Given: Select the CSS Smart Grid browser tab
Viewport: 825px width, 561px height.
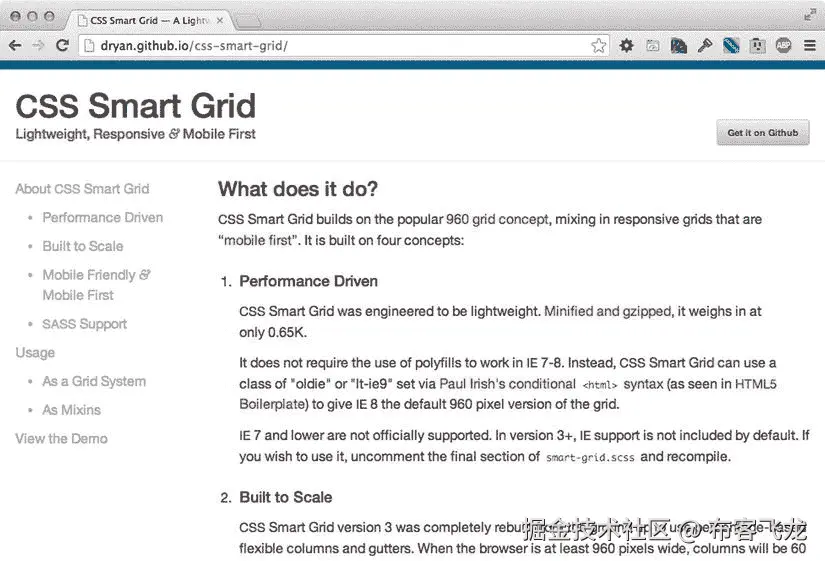Looking at the screenshot, I should coord(149,21).
